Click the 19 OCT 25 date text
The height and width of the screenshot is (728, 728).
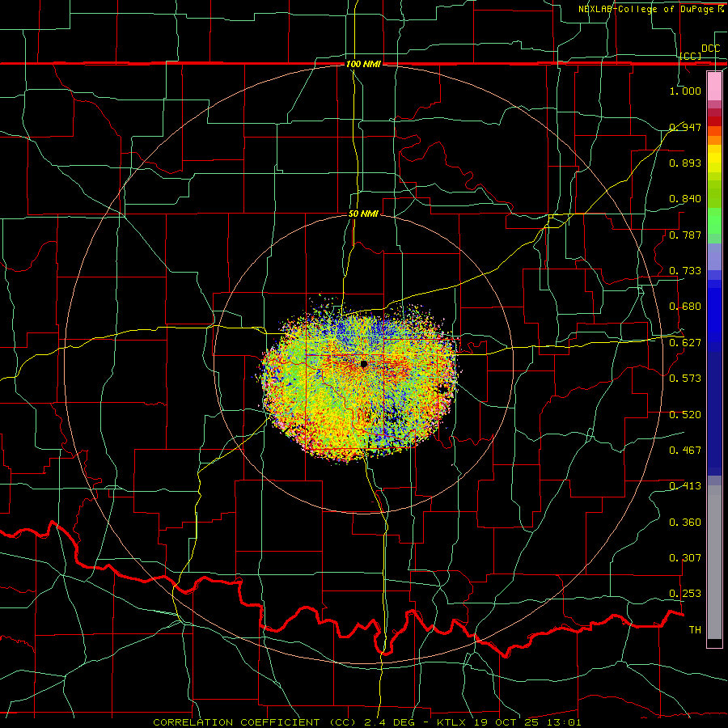point(506,722)
